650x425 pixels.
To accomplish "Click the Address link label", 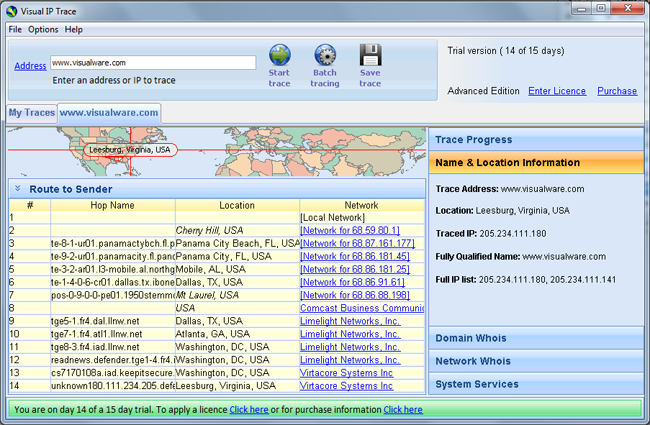I will (30, 66).
